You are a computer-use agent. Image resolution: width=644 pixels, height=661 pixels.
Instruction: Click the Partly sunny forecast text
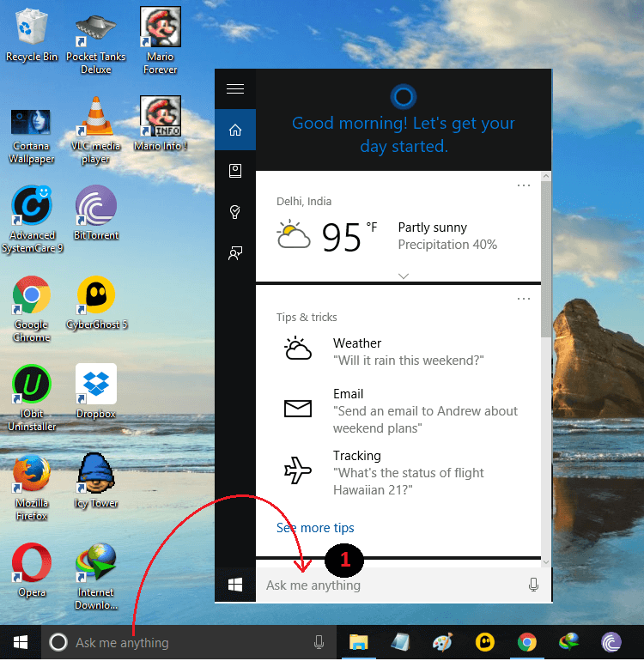(432, 227)
